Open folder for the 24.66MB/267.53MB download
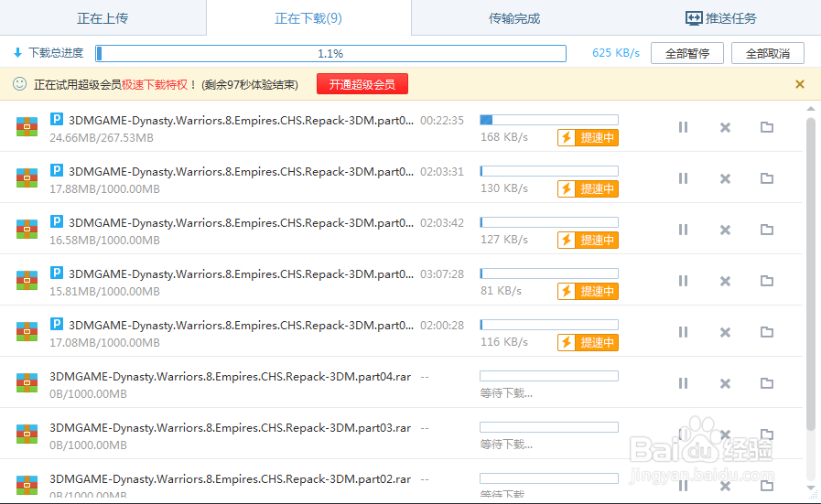Viewport: 821px width, 504px height. 767,126
